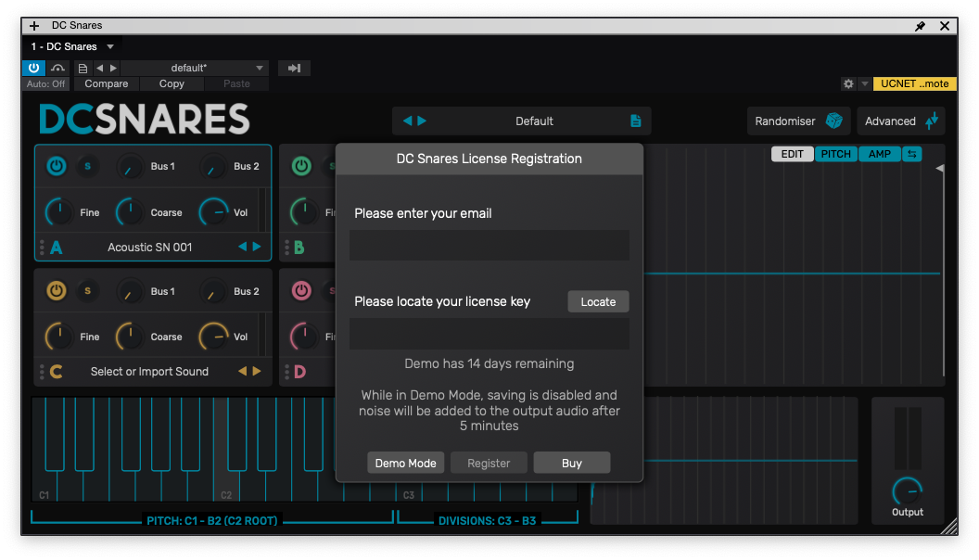Screen dimensions: 979x560
Task: Click the envelope end marker triangle
Action: click(x=939, y=169)
